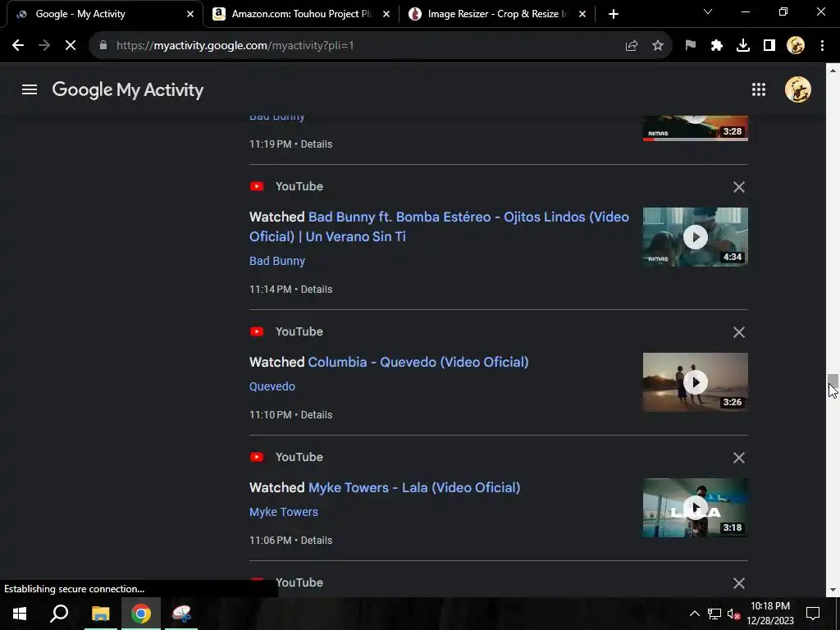Click YouTube icon above Myke Towers entry
The image size is (840, 630).
click(x=257, y=457)
